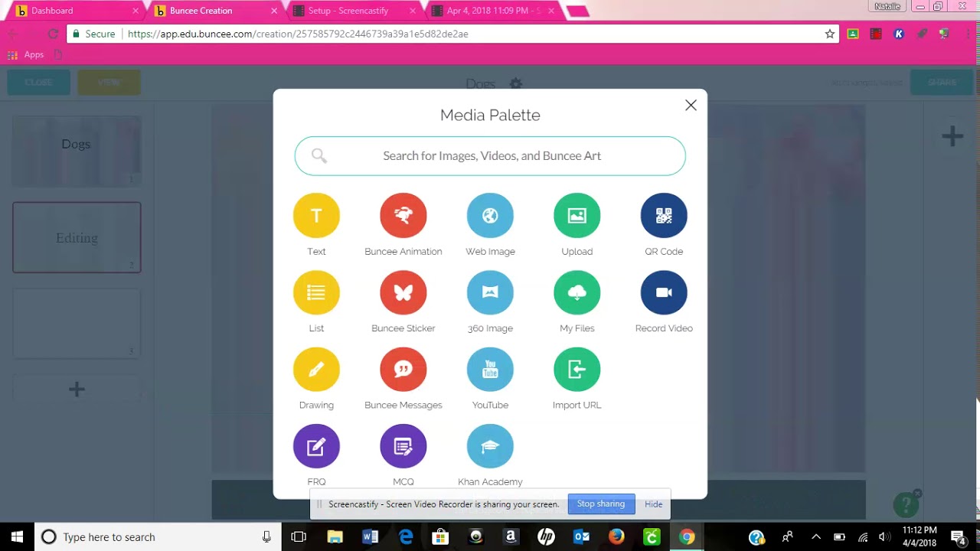Select the Dogs slide thumbnail
This screenshot has height=551, width=980.
coord(77,152)
